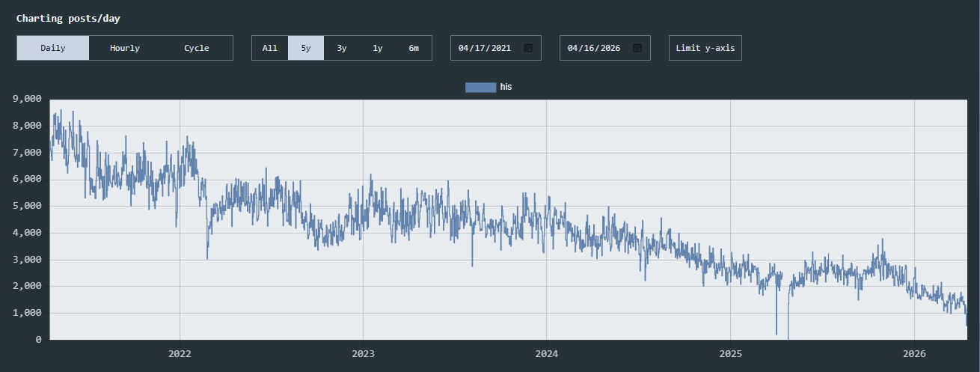Edit the end date field 04/16/2026
Image resolution: width=980 pixels, height=372 pixels.
click(x=594, y=48)
